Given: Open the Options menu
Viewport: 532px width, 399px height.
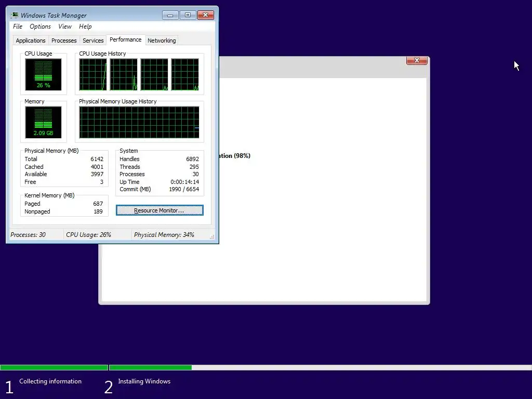Looking at the screenshot, I should pos(40,26).
